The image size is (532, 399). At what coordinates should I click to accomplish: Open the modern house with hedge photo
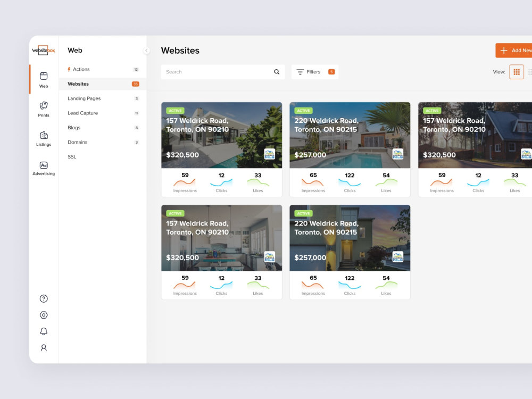[221, 135]
